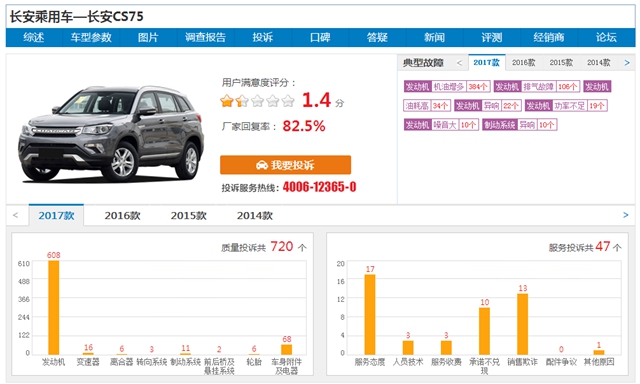The width and height of the screenshot is (640, 384).
Task: Click the car icon on the orange 我要投诉 button
Action: (x=262, y=165)
